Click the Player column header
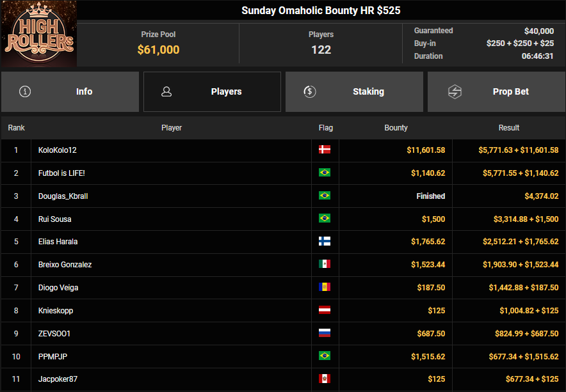This screenshot has height=392, width=566. [172, 128]
